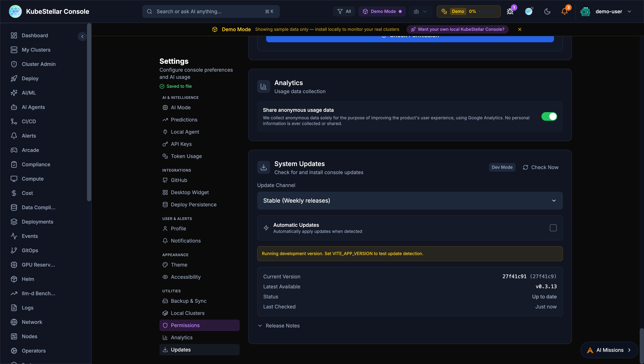This screenshot has height=364, width=644.
Task: Switch to dark mode via the moon icon
Action: (548, 11)
